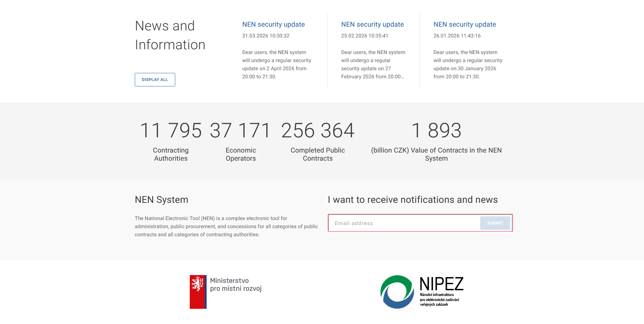Open the NEN security update dated 31.03.2026

point(273,24)
